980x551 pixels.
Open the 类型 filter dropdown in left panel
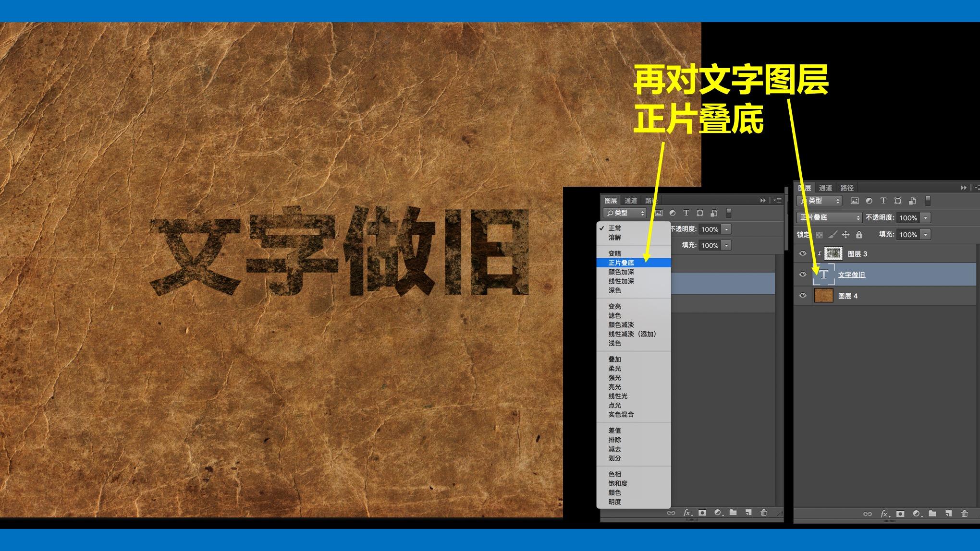coord(625,213)
